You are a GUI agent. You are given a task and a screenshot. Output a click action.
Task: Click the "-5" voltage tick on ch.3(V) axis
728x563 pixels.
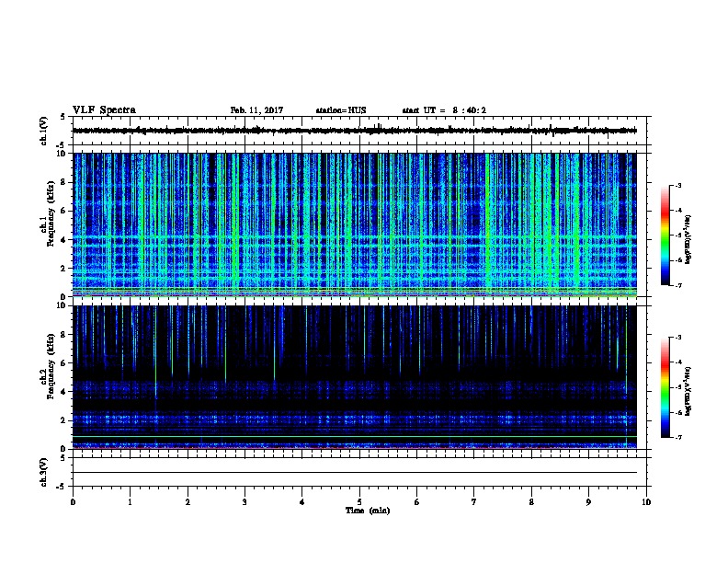(60, 487)
